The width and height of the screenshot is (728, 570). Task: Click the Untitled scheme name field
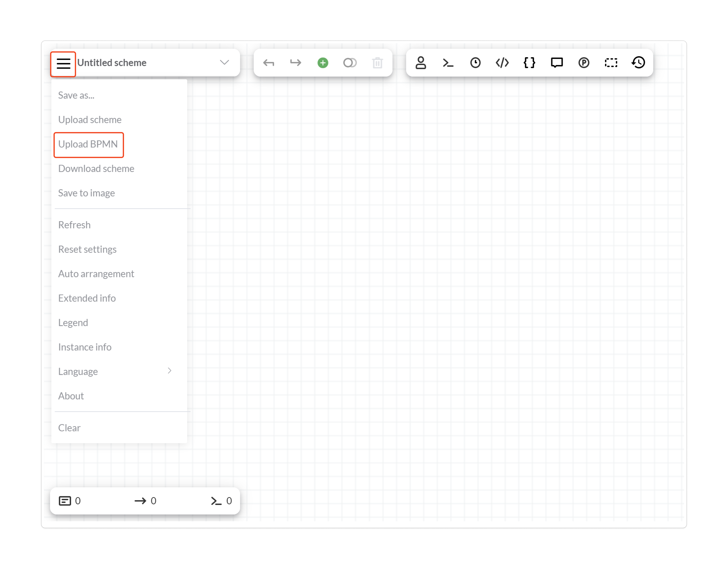tap(111, 63)
